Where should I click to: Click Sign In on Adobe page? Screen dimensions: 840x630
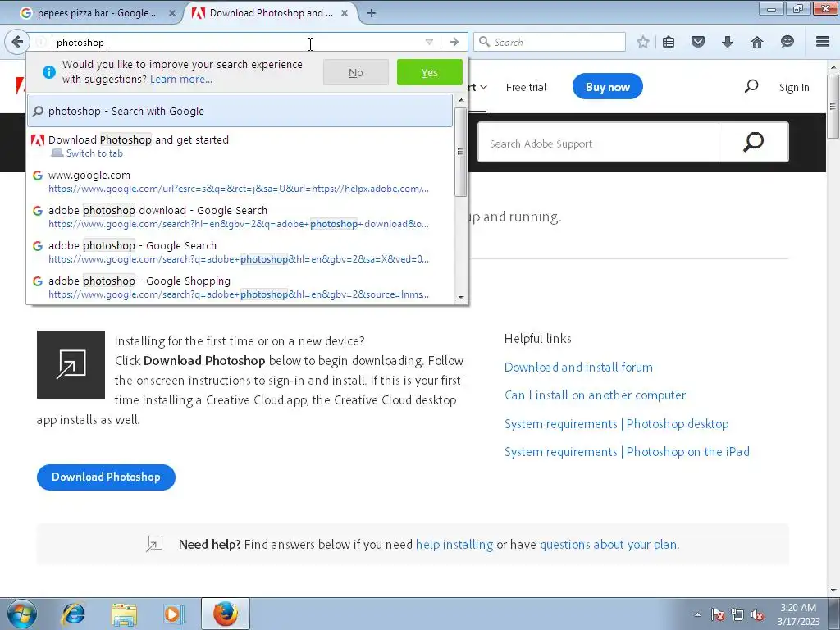point(794,87)
